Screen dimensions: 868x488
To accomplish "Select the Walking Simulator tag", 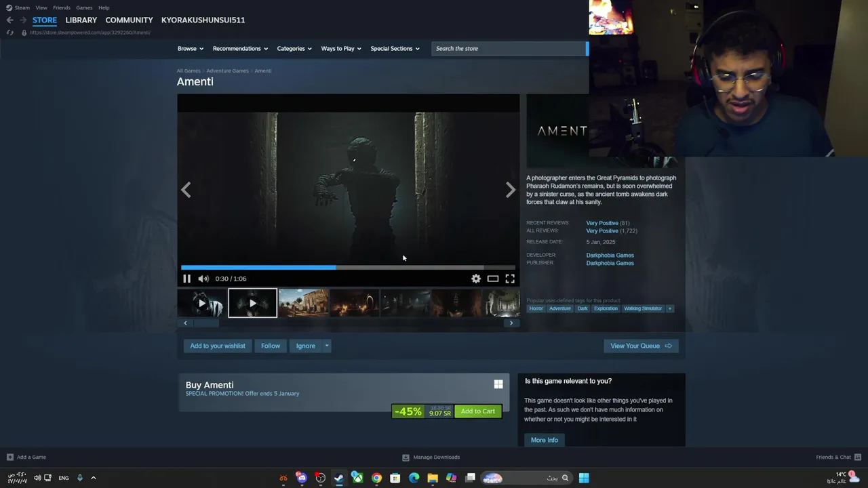I will point(643,308).
